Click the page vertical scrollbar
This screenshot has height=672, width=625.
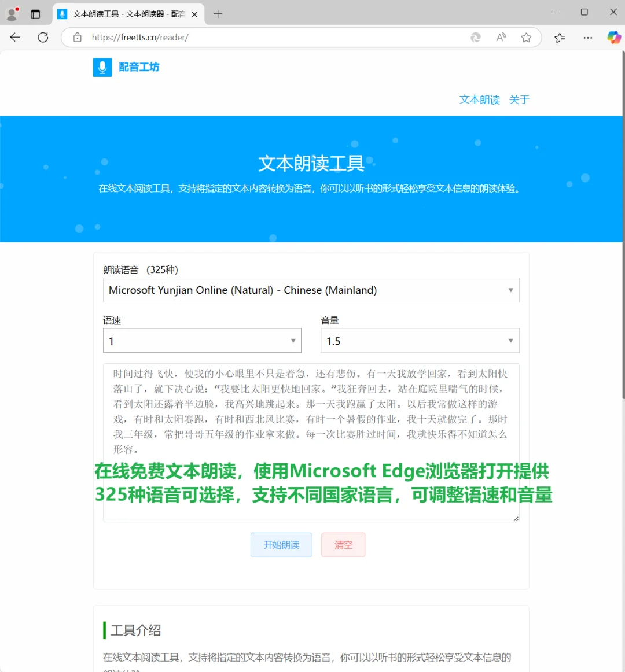(623, 225)
